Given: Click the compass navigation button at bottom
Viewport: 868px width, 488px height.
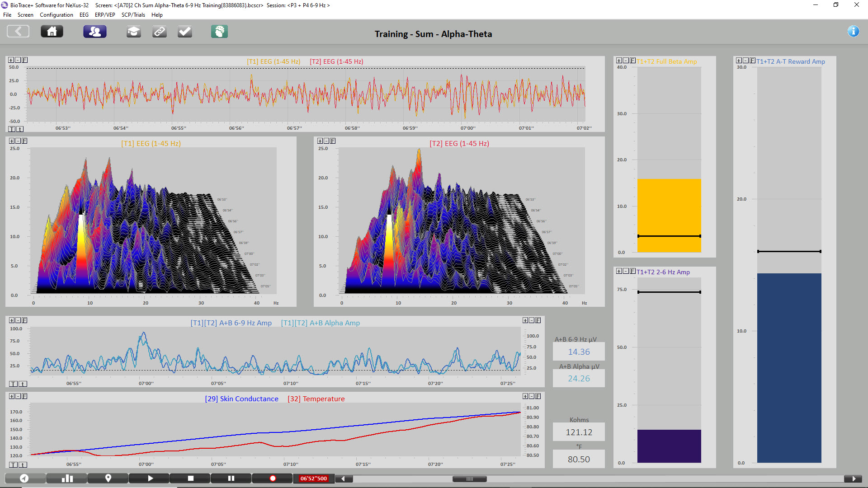Looking at the screenshot, I should coord(25,479).
